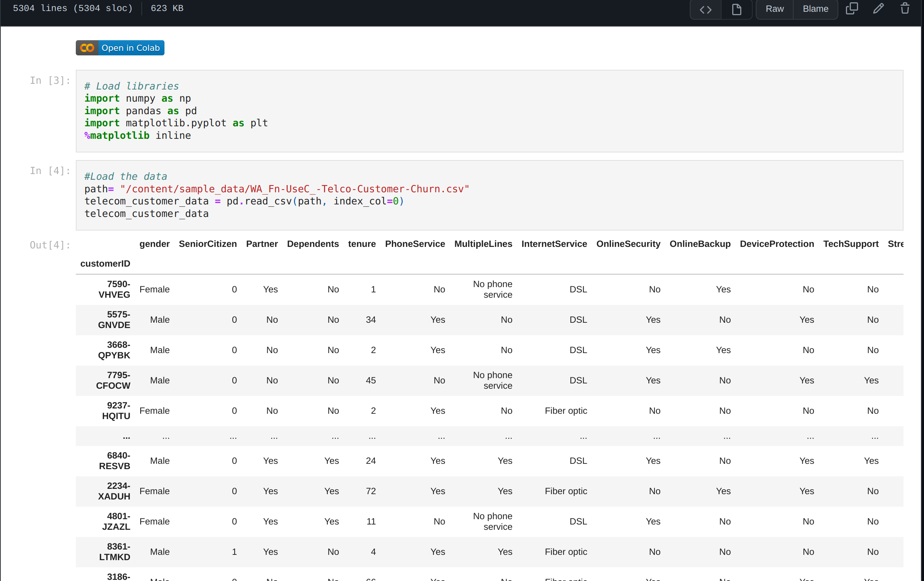Viewport: 924px width, 581px height.
Task: Select the Dependents column header
Action: click(313, 244)
